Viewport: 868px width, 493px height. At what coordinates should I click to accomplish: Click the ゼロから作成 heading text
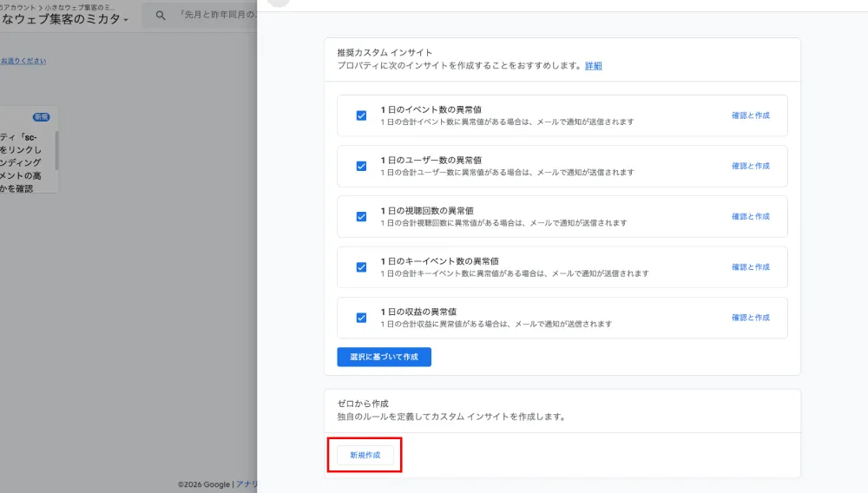click(363, 404)
